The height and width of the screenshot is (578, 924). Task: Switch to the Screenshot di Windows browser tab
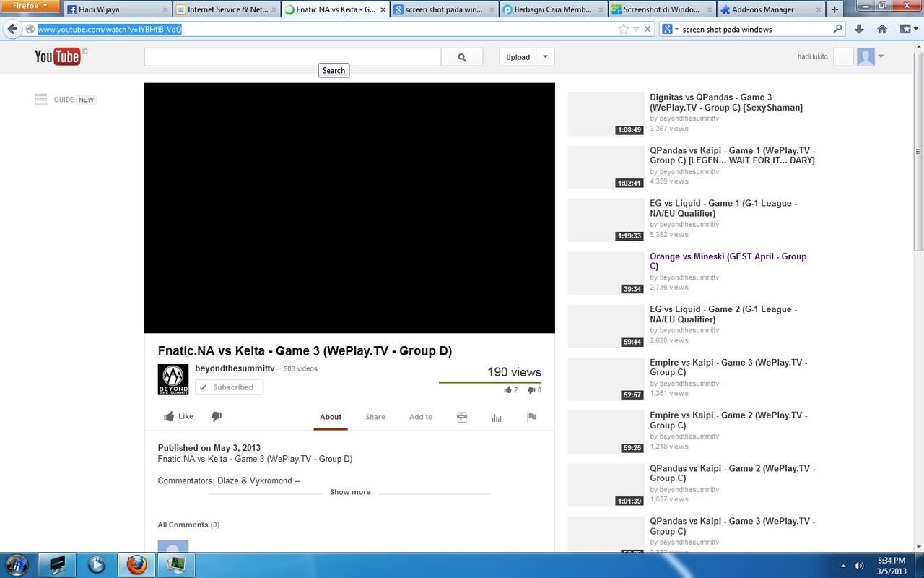pyautogui.click(x=663, y=9)
